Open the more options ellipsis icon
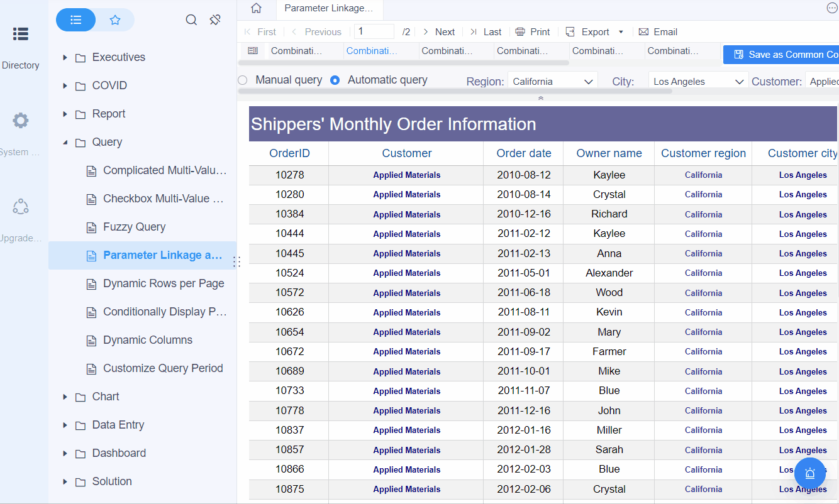Image resolution: width=839 pixels, height=504 pixels. tap(832, 8)
